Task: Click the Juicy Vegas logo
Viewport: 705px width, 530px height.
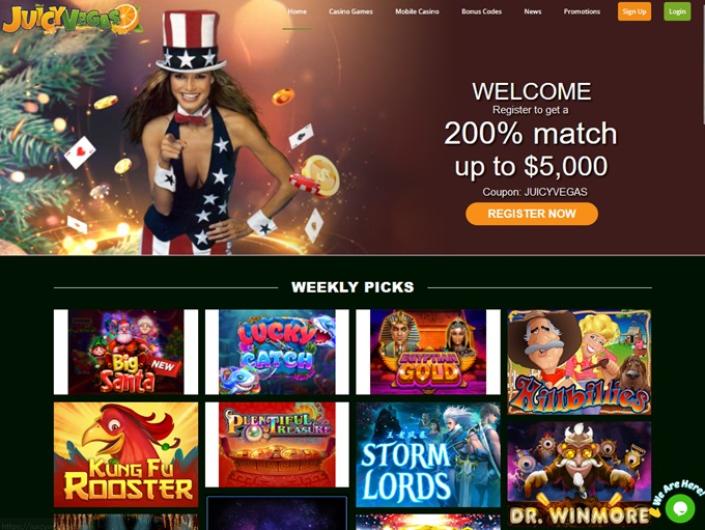Action: point(72,19)
